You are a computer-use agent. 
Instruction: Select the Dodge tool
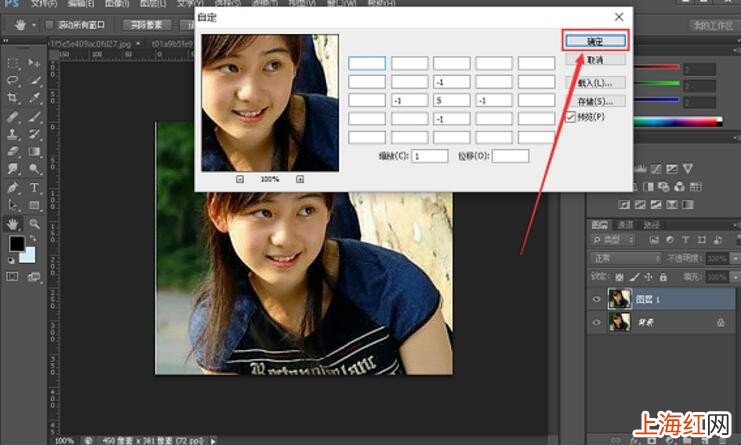click(34, 169)
